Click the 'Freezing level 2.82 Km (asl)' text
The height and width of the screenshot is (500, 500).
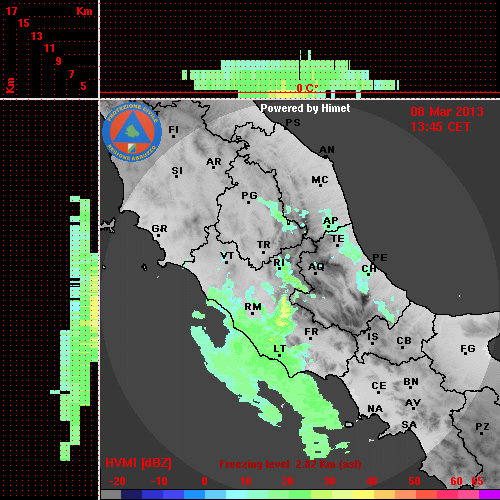pyautogui.click(x=290, y=464)
